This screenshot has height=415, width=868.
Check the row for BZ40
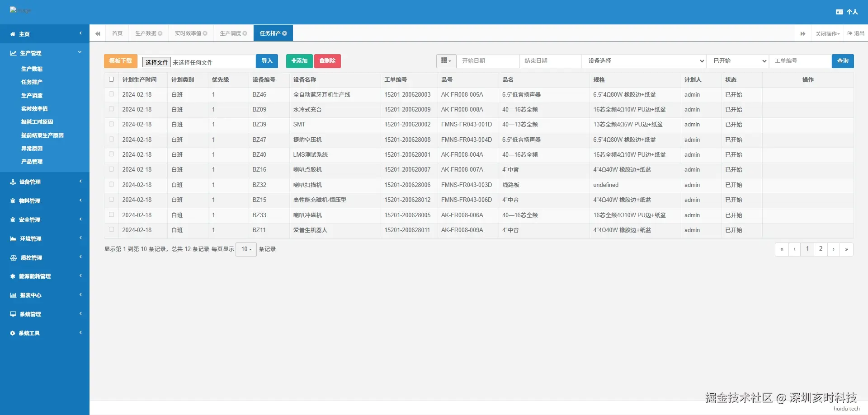(x=111, y=154)
